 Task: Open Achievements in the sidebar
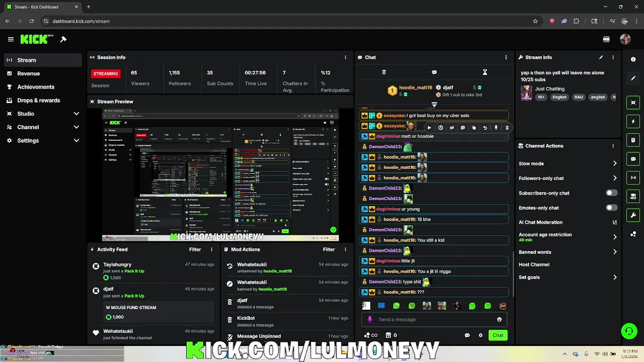point(43,87)
